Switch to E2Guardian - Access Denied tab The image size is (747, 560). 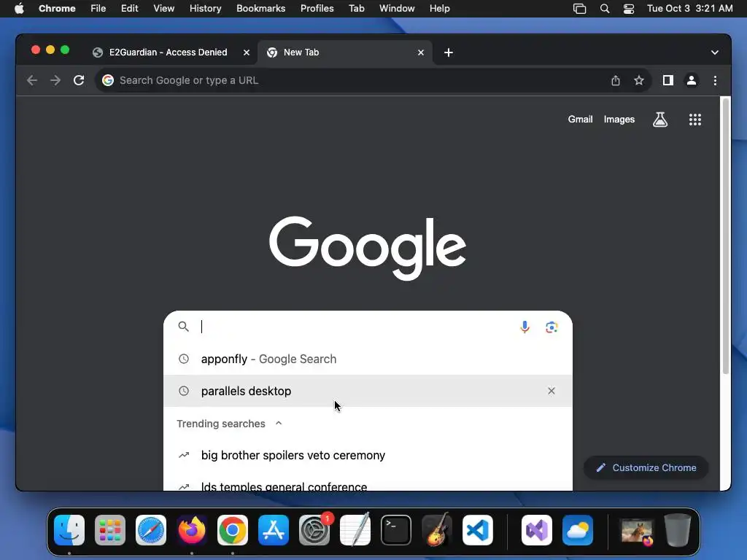(x=169, y=52)
